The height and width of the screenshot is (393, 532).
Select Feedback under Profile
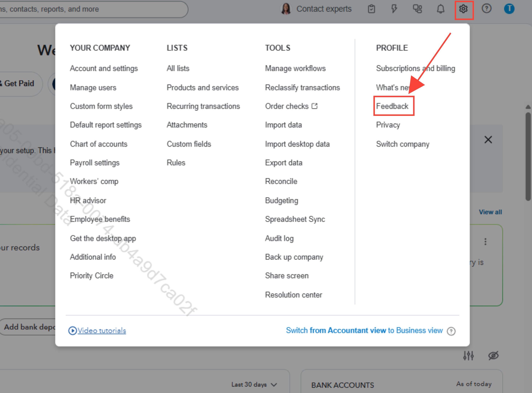[x=392, y=106]
